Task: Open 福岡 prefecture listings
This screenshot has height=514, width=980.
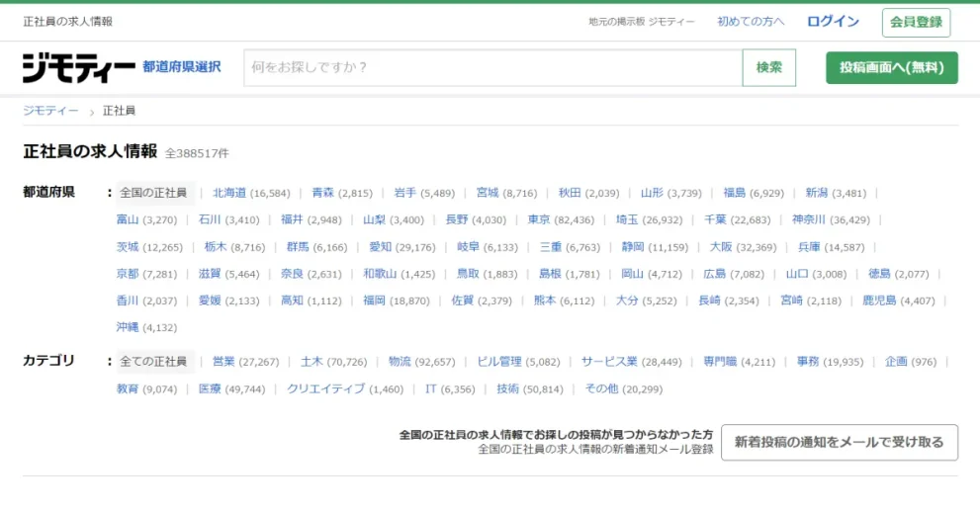Action: click(375, 301)
